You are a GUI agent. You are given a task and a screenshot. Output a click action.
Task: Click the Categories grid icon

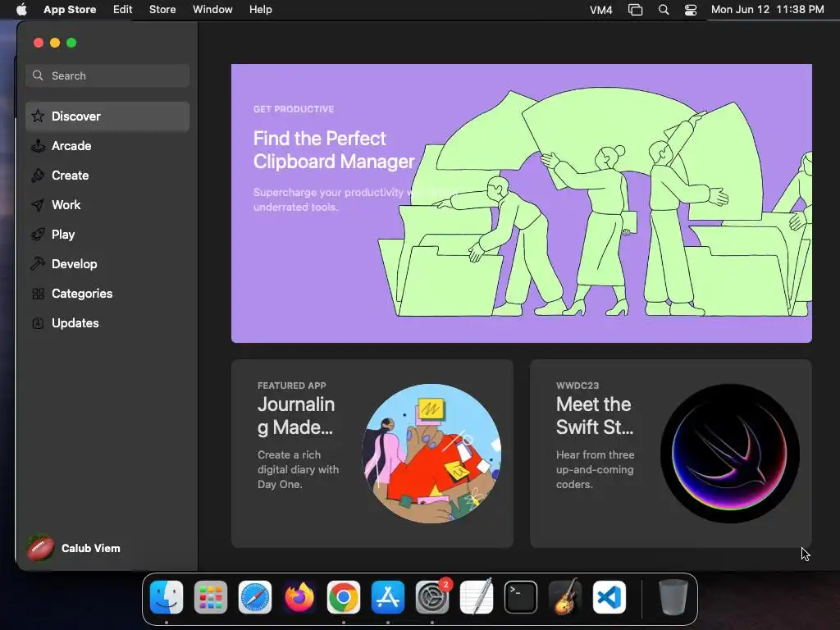click(x=38, y=294)
